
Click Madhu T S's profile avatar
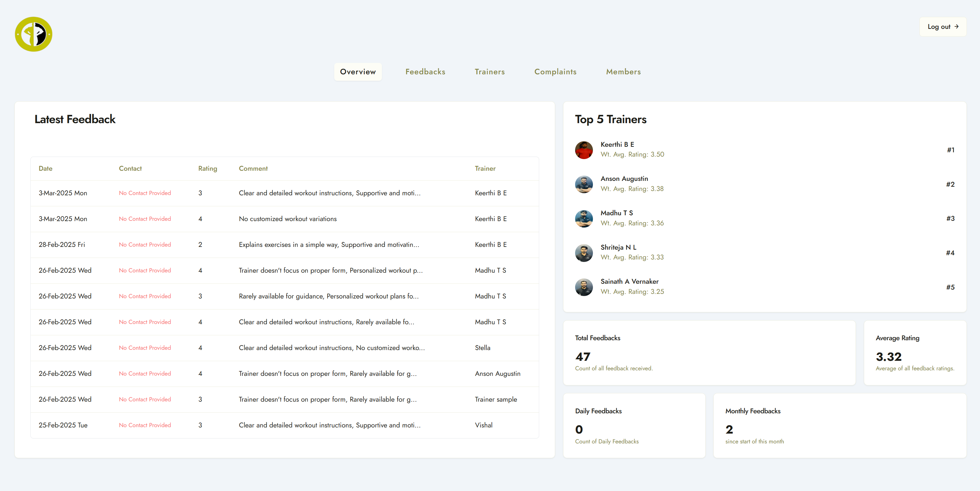click(x=584, y=218)
